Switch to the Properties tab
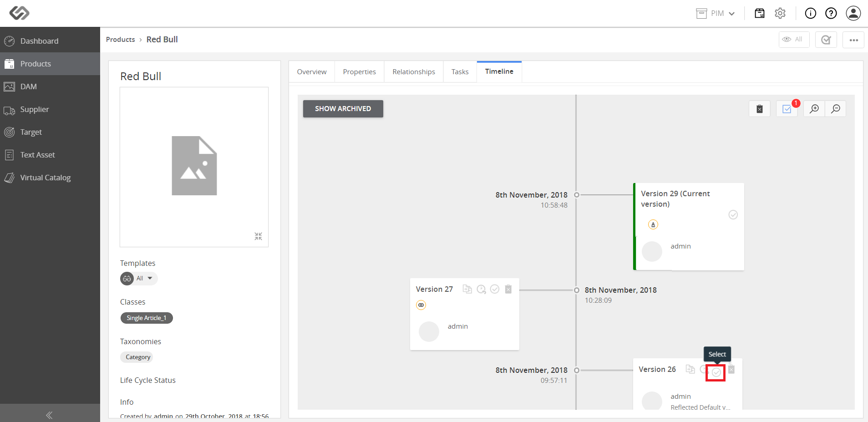The width and height of the screenshot is (868, 422). (360, 72)
